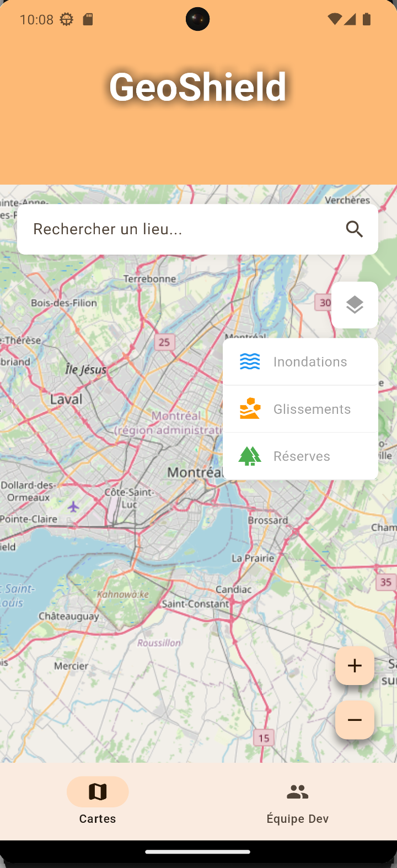Screen dimensions: 397x868
Task: Open the Équipe Dev tab
Action: (x=298, y=801)
